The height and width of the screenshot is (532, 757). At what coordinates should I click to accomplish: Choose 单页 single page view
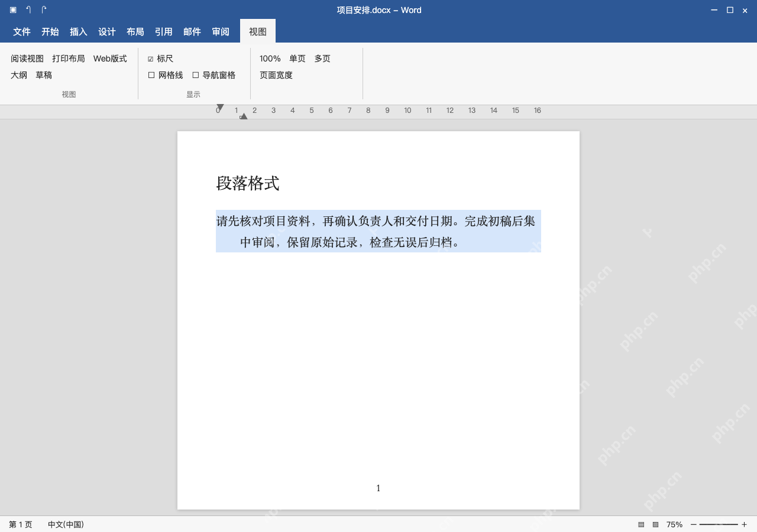tap(297, 59)
